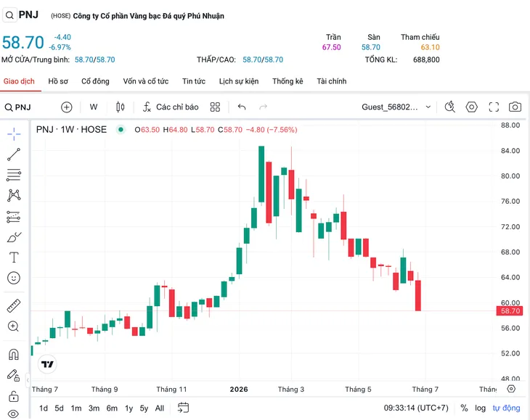Viewport: 530px width, 420px height.
Task: Click the Trần ceiling price 67.50
Action: click(x=331, y=47)
